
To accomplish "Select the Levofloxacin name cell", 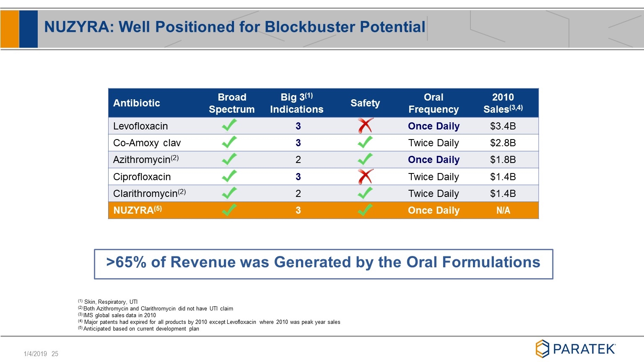I will click(x=140, y=126).
